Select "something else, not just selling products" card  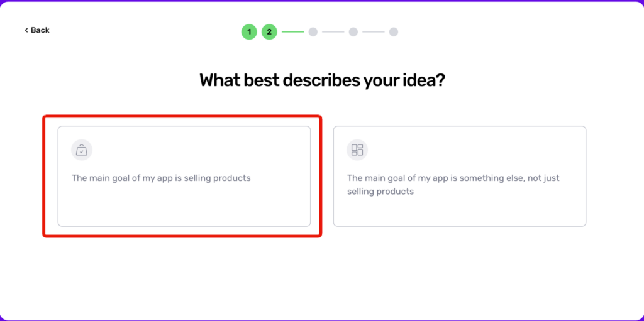460,176
